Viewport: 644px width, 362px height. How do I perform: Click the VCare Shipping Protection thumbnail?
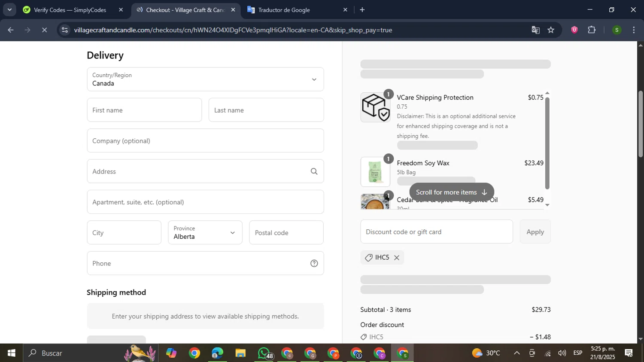(375, 107)
